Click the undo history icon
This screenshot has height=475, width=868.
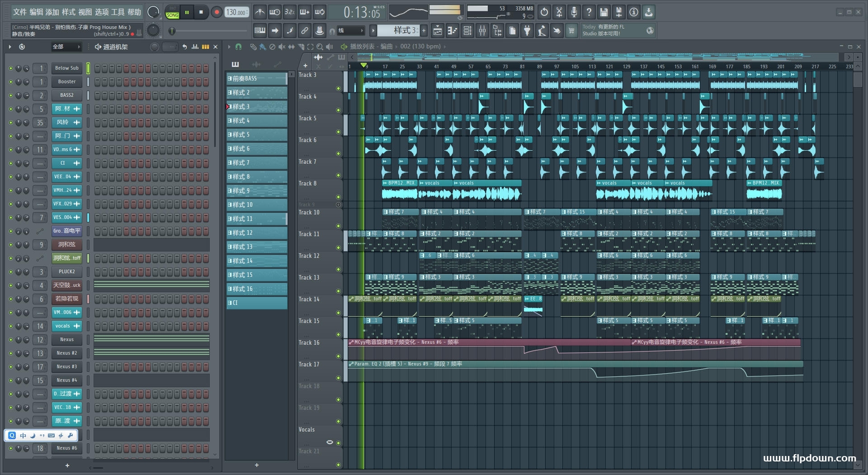544,12
